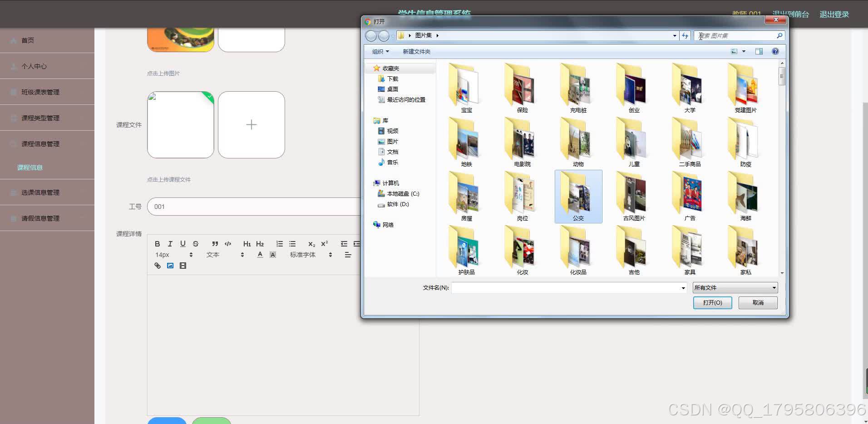This screenshot has height=424, width=868.
Task: Open 选课信息管理 in the sidebar
Action: coord(47,192)
